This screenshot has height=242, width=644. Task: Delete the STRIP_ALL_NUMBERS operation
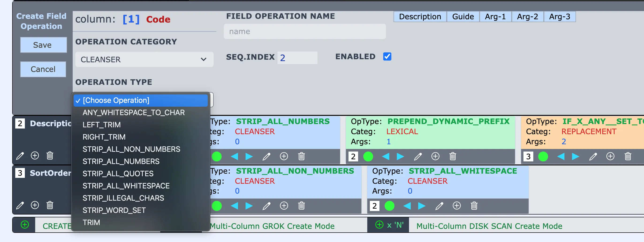(x=302, y=156)
